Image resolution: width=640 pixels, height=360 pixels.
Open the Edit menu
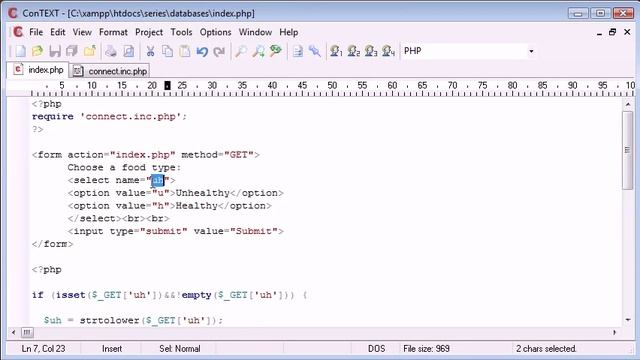(x=58, y=32)
